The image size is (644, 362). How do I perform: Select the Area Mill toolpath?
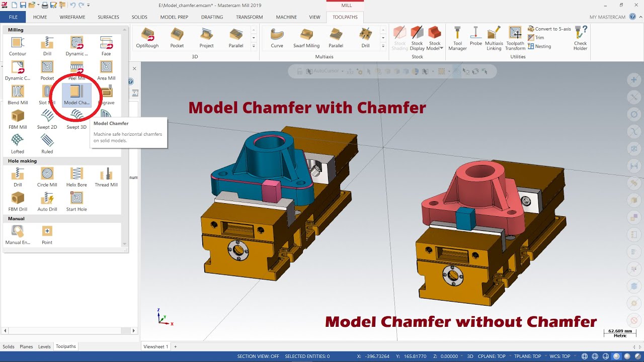(106, 70)
